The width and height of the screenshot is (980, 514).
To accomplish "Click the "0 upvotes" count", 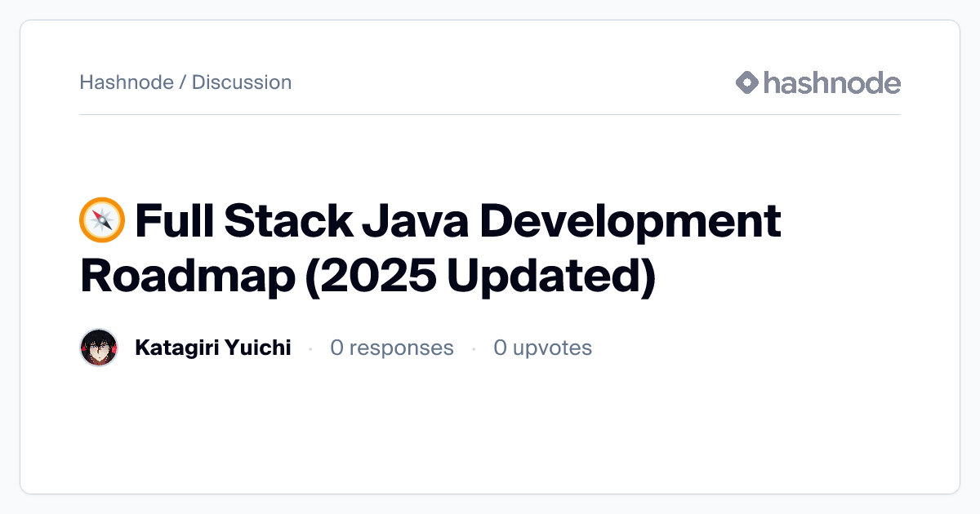I will [x=542, y=348].
